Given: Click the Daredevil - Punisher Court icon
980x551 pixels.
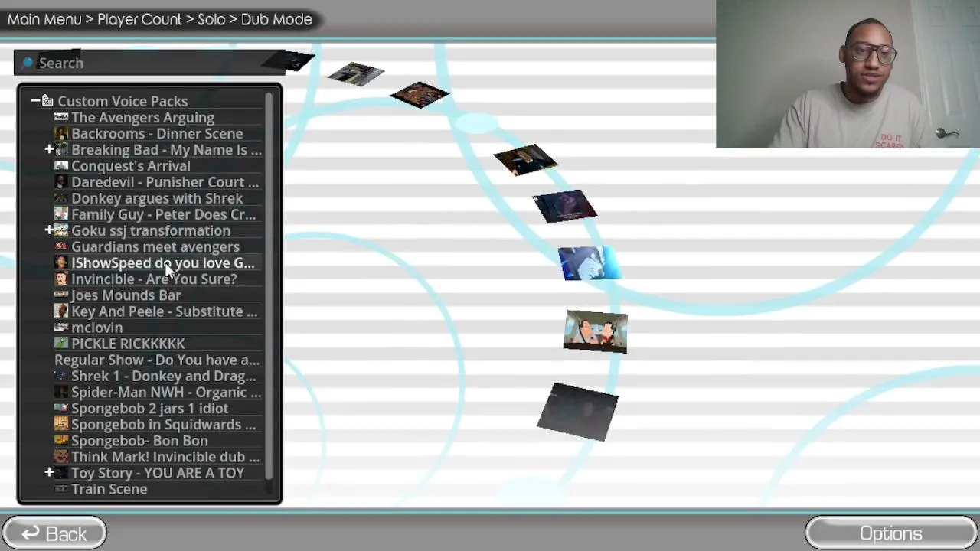Looking at the screenshot, I should (61, 182).
